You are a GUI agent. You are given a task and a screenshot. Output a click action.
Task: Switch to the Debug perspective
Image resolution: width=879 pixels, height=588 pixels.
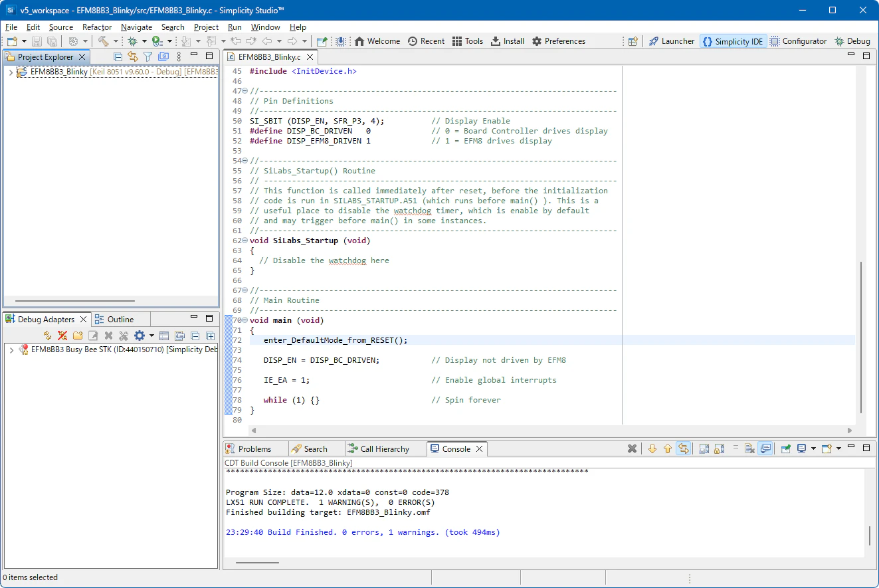pyautogui.click(x=852, y=41)
